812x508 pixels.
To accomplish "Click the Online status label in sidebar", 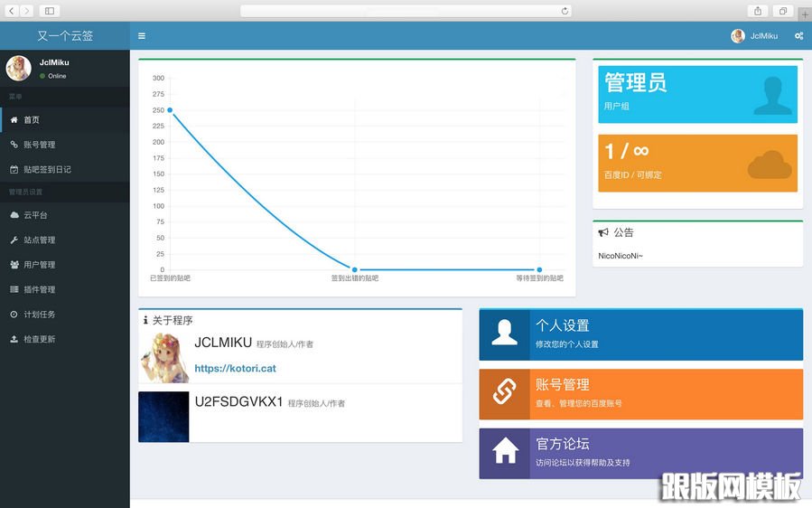I will 57,76.
